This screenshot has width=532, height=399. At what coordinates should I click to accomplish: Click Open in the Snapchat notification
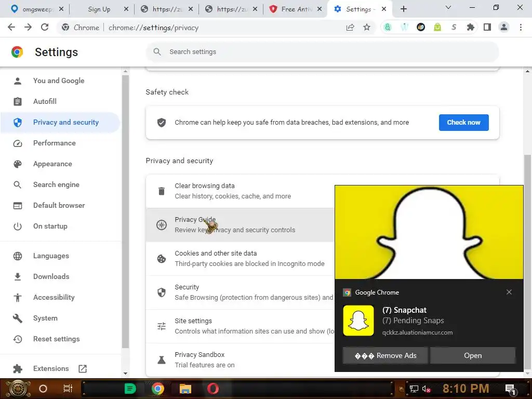click(x=473, y=355)
